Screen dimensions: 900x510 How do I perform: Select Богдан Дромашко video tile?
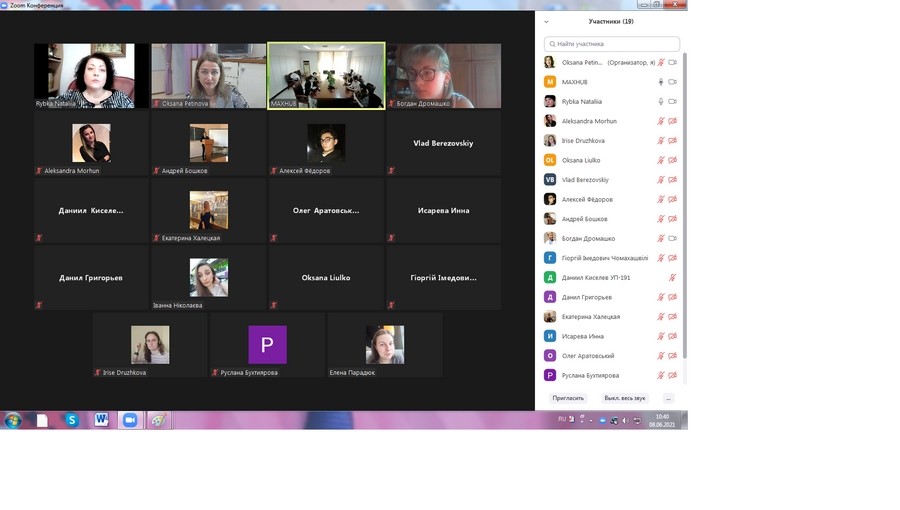[x=444, y=76]
